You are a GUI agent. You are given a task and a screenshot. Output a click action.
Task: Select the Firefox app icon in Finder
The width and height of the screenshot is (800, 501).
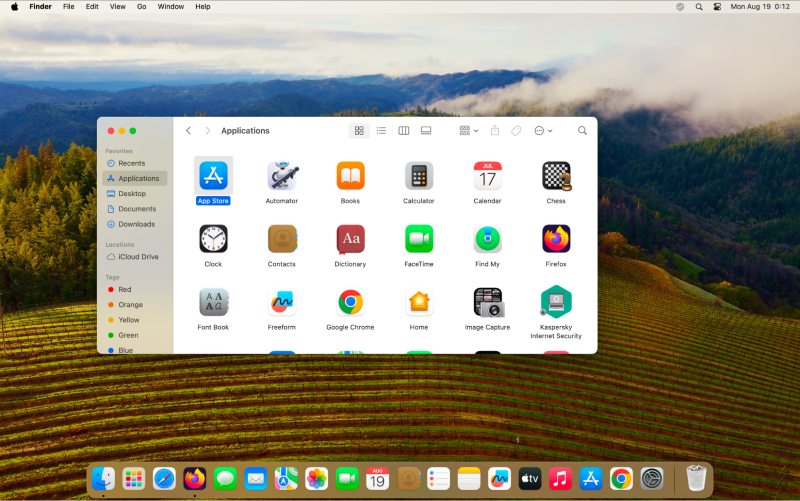pyautogui.click(x=556, y=239)
